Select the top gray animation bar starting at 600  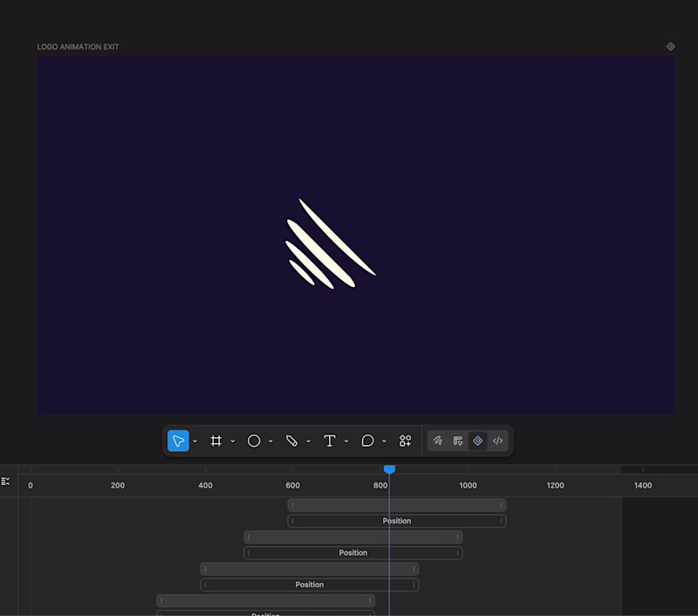pyautogui.click(x=397, y=505)
